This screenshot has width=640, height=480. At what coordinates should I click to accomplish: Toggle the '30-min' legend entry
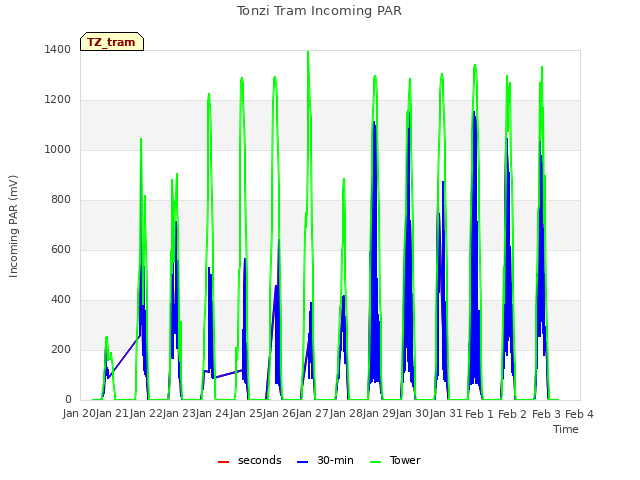[x=325, y=460]
